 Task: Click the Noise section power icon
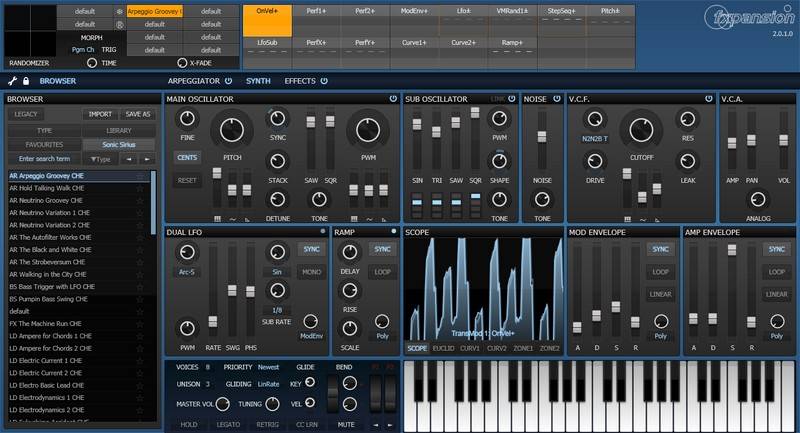pos(556,99)
